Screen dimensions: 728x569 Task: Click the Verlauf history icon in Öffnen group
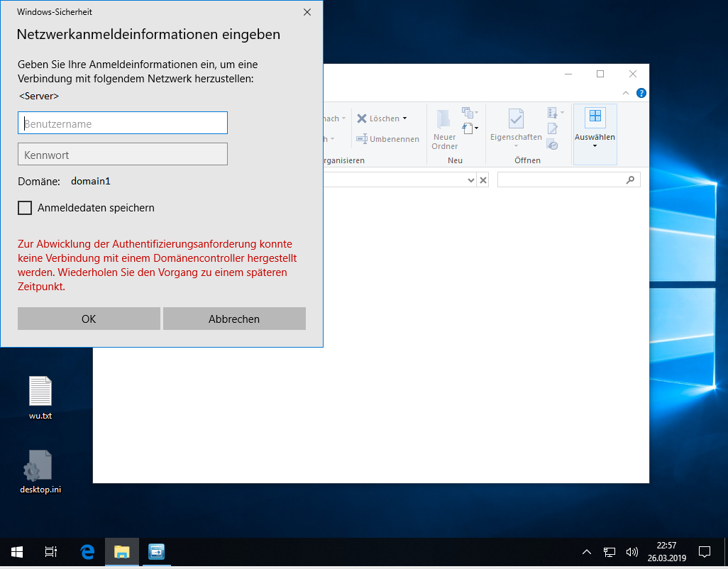click(x=553, y=144)
